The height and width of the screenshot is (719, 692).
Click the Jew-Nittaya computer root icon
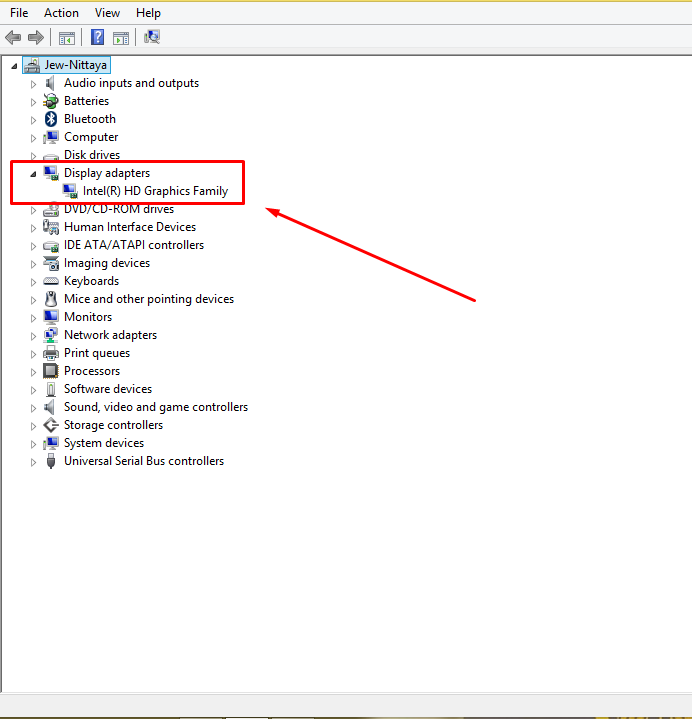[32, 65]
